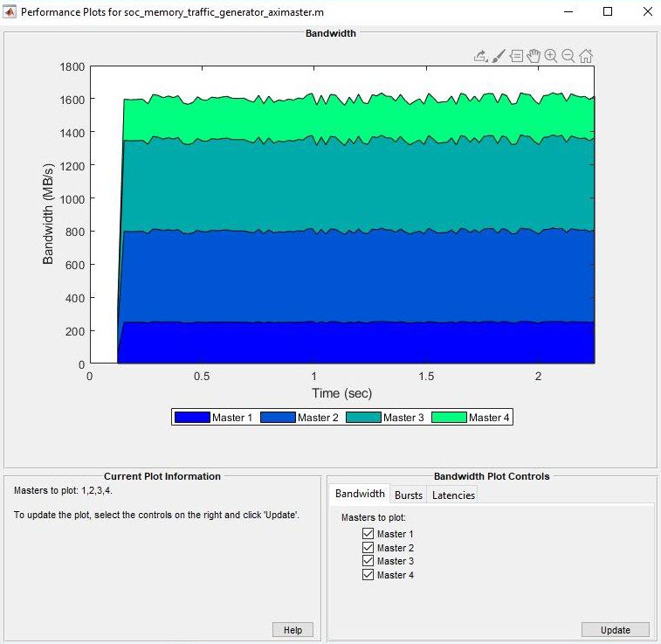Minimize the Performance Plots window
This screenshot has height=644, width=661.
568,11
